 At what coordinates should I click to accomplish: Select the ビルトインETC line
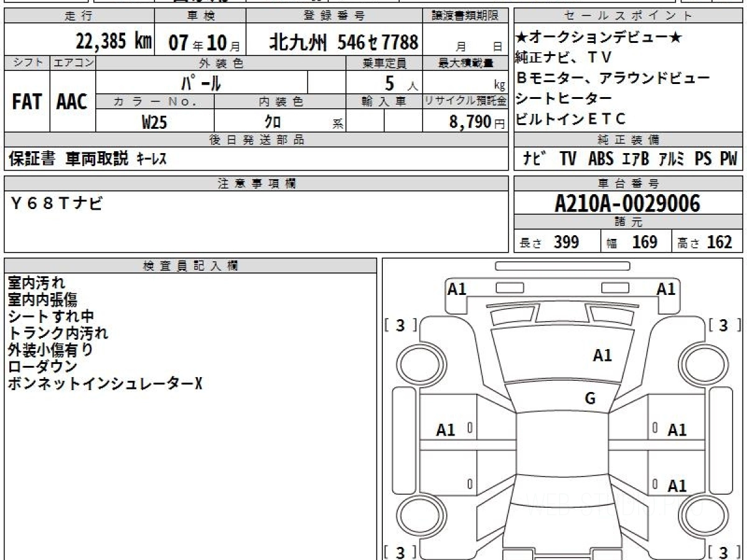(x=571, y=119)
